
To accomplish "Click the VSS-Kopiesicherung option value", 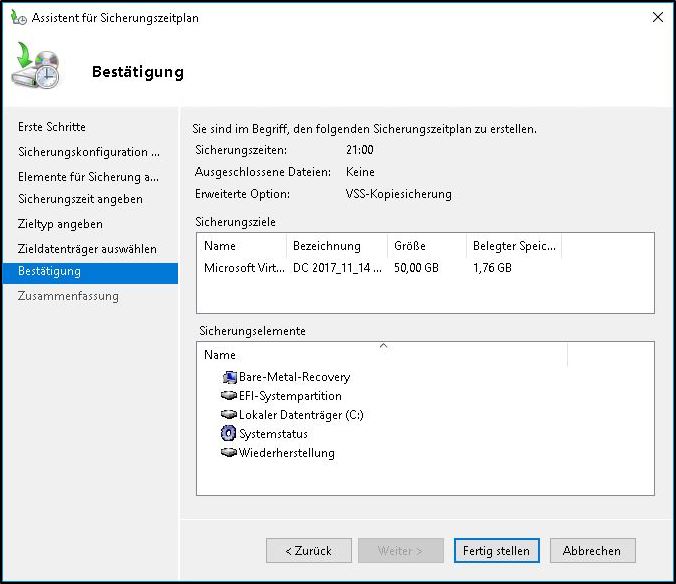I will [398, 194].
